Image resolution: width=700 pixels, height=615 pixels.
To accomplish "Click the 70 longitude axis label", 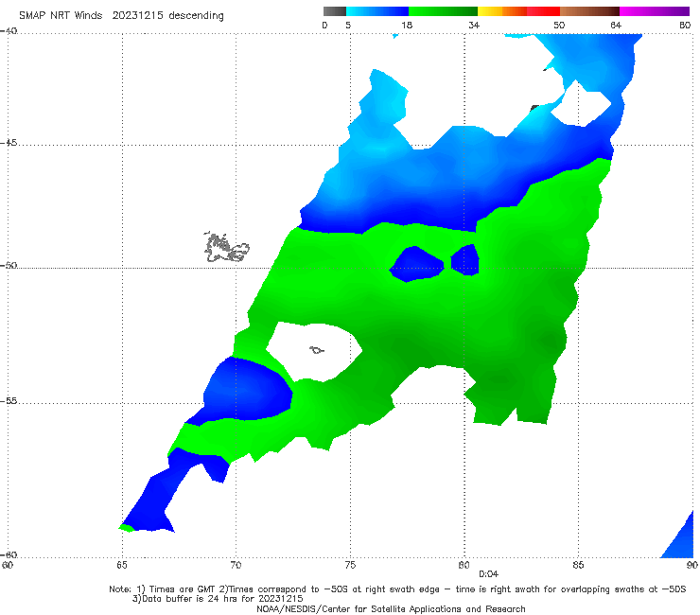I will [236, 565].
